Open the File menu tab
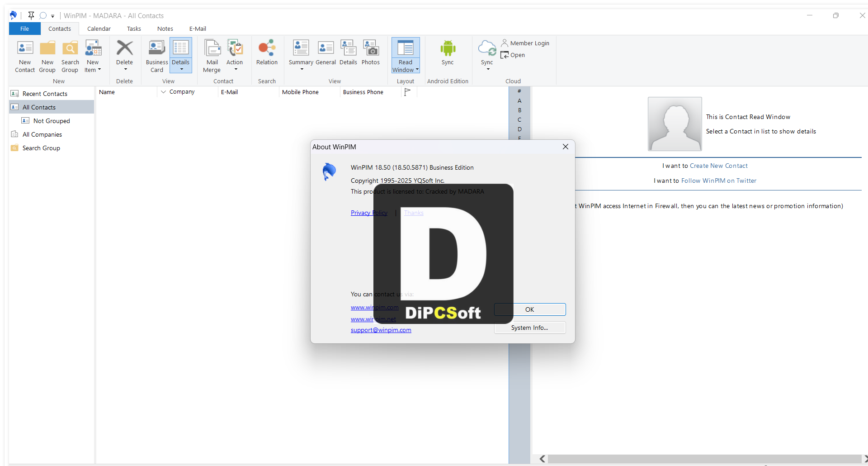 (25, 29)
